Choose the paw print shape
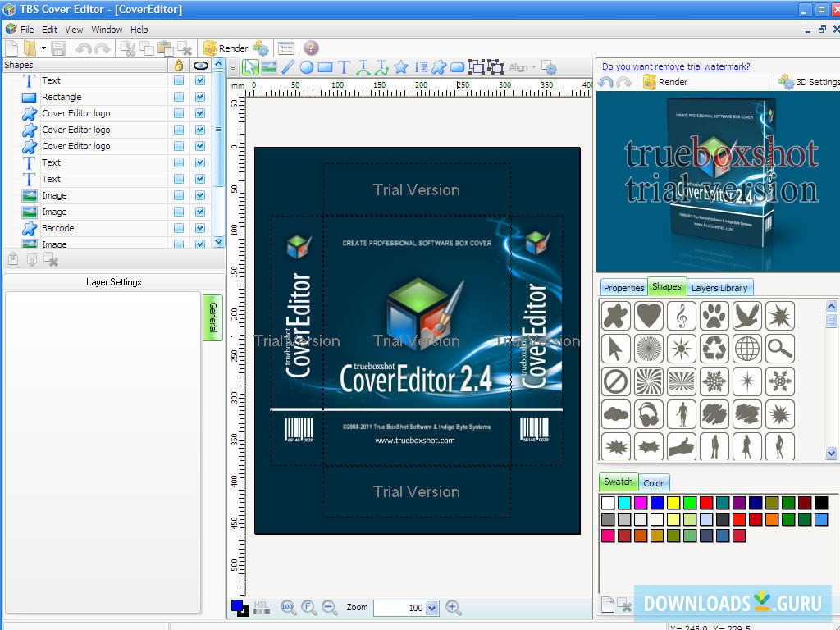 click(x=714, y=316)
